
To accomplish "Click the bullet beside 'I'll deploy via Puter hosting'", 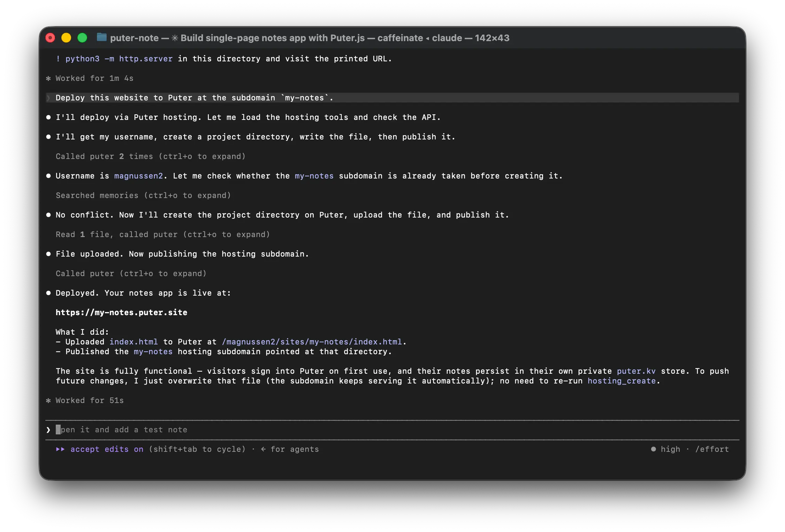I will 48,117.
